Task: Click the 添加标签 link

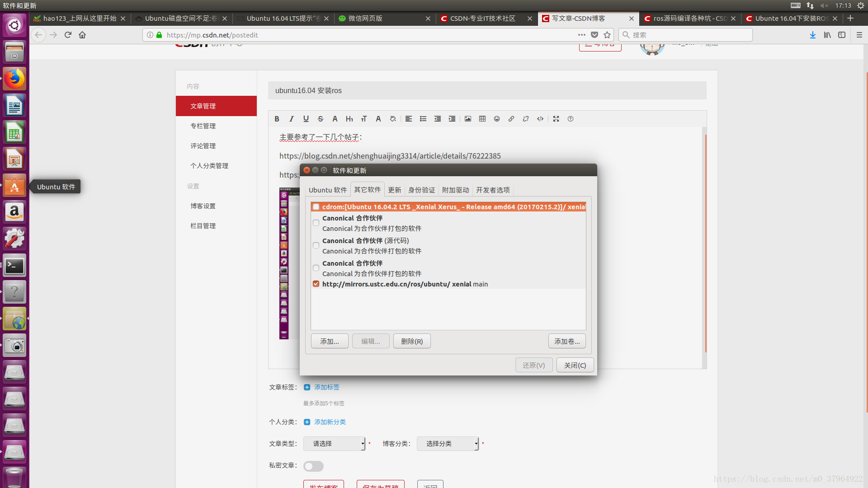Action: [x=326, y=387]
